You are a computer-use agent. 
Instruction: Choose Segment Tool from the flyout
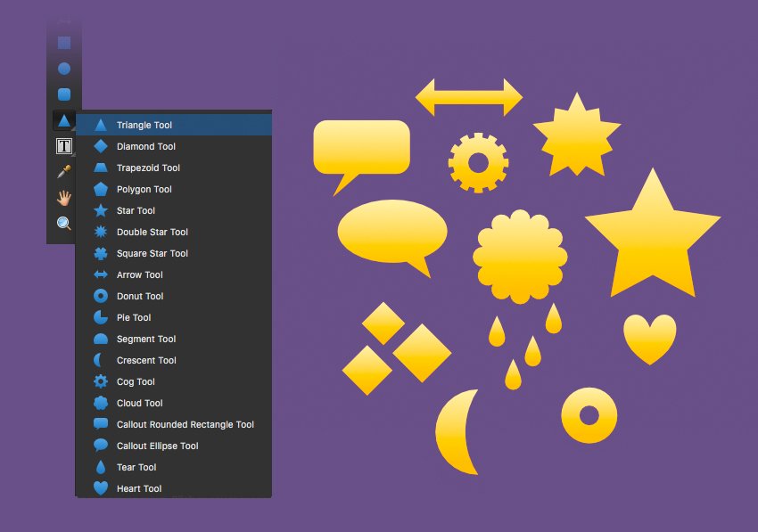click(x=174, y=339)
